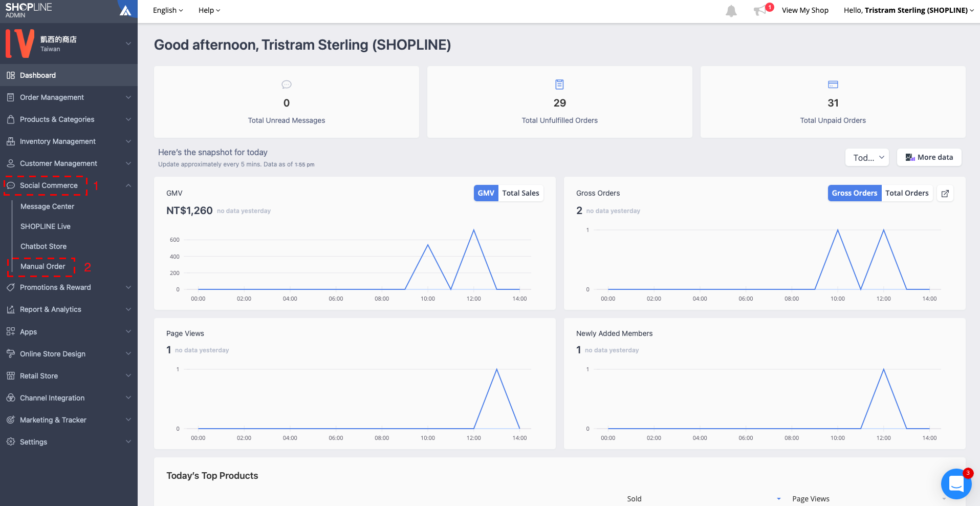Click the Total Unpaid Orders card icon
This screenshot has height=506, width=980.
(x=833, y=85)
